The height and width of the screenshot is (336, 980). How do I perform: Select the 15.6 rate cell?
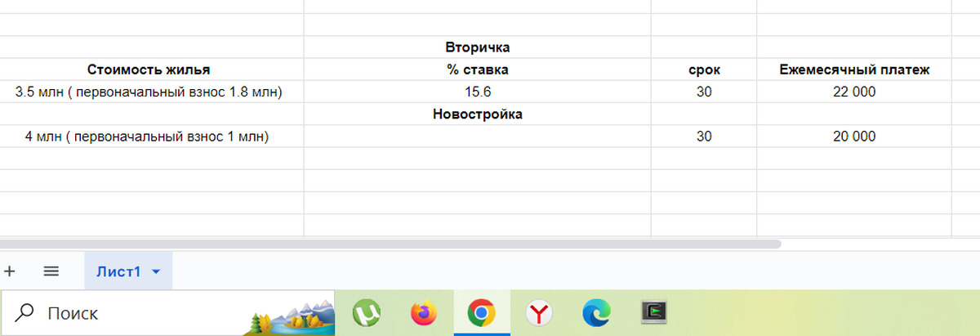coord(478,92)
